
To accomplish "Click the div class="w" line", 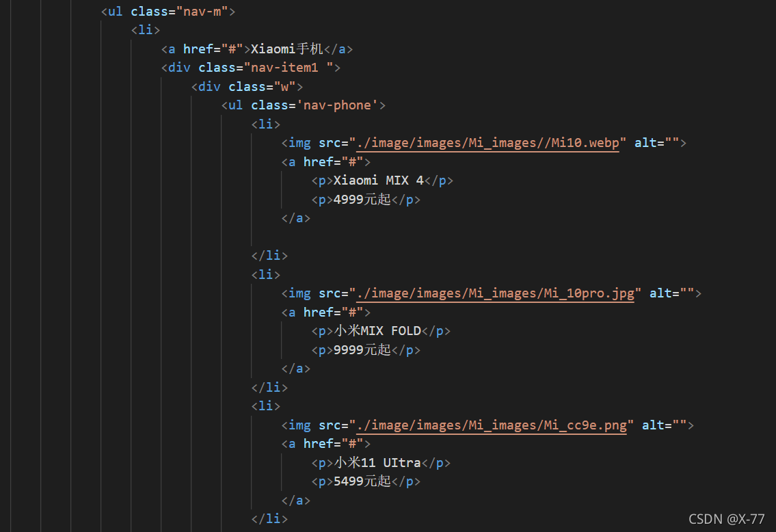I will point(247,87).
